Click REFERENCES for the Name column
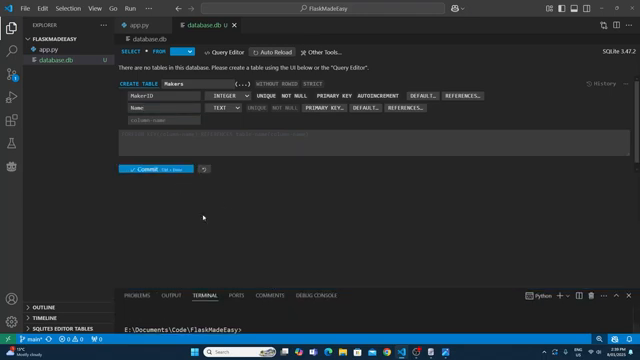This screenshot has height=360, width=640. pyautogui.click(x=405, y=108)
